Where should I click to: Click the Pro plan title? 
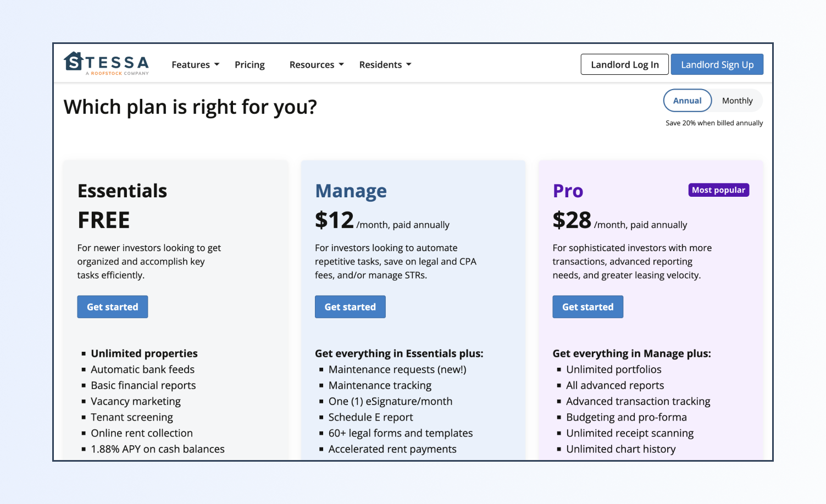[x=568, y=191]
